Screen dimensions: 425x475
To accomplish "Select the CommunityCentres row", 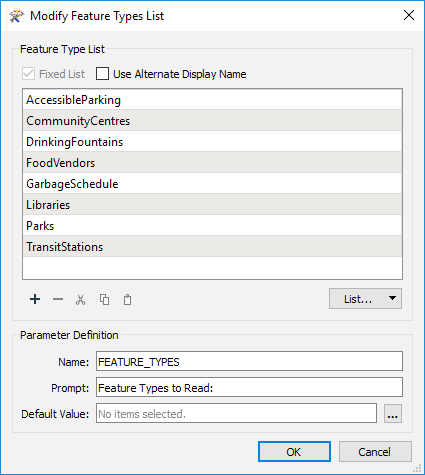I will (212, 120).
